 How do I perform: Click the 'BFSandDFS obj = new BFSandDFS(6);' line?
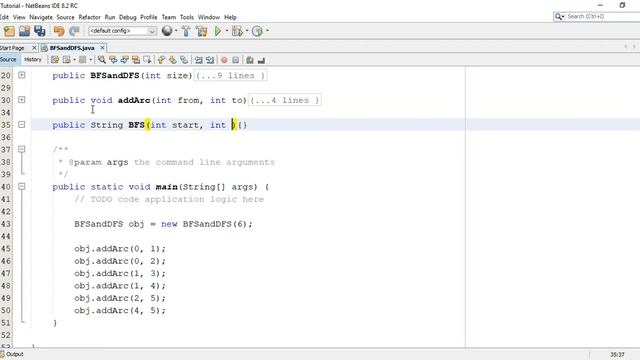point(163,224)
